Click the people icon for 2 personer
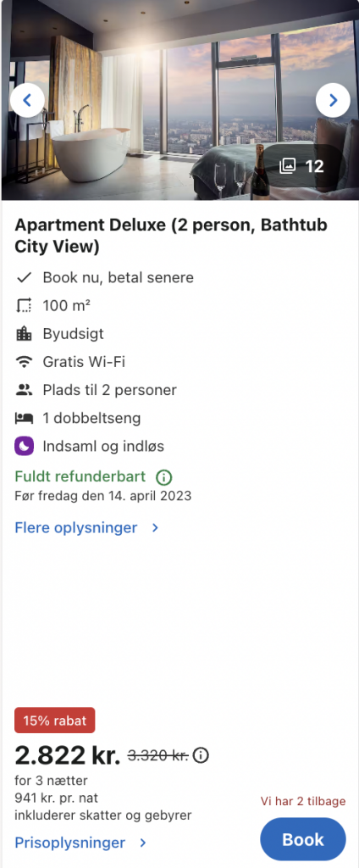 (24, 390)
